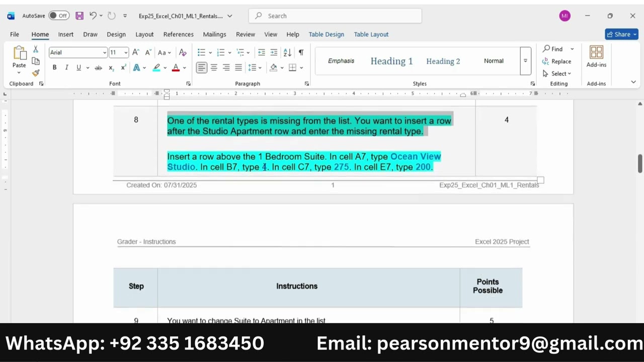Viewport: 644px width, 362px height.
Task: Toggle Italic formatting
Action: [x=66, y=67]
